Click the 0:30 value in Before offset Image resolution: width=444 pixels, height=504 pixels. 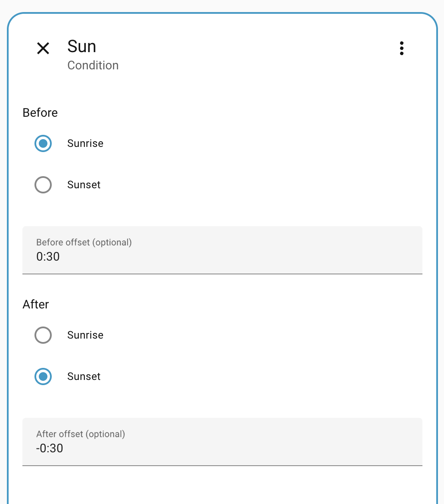(48, 257)
